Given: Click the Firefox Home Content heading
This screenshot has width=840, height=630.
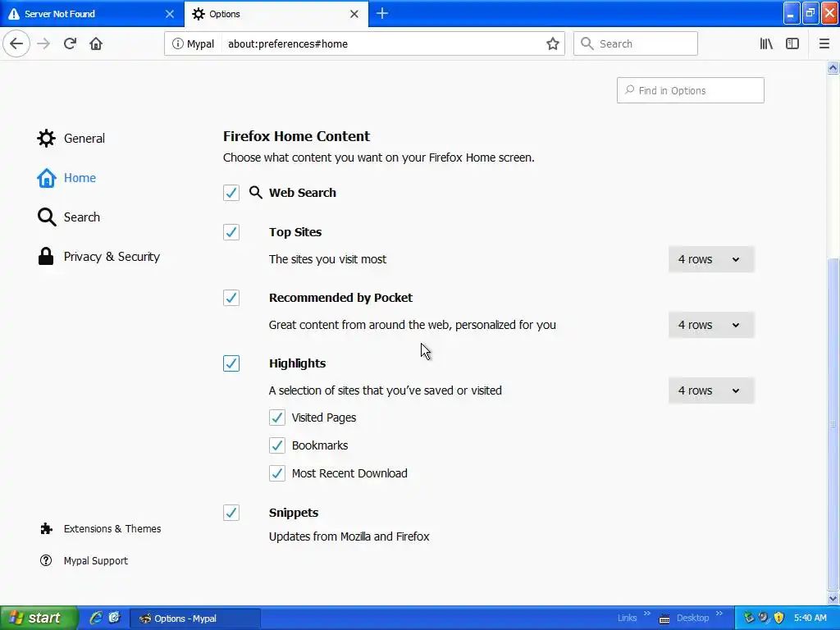Looking at the screenshot, I should pos(296,136).
